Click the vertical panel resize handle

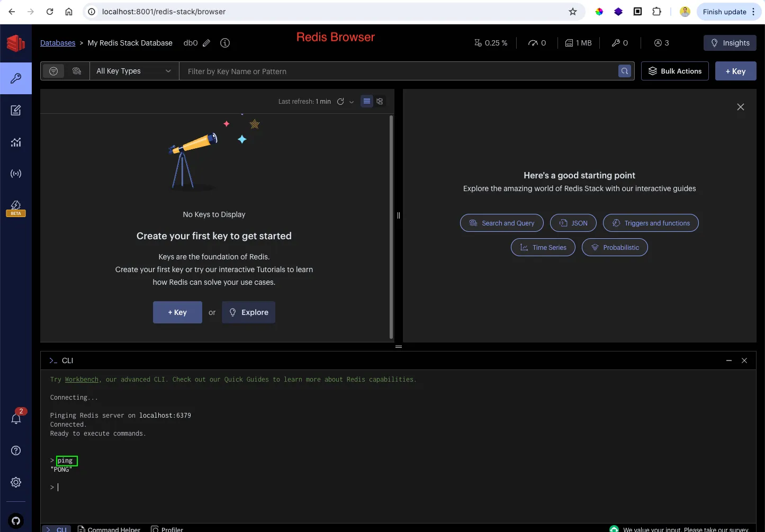point(399,215)
